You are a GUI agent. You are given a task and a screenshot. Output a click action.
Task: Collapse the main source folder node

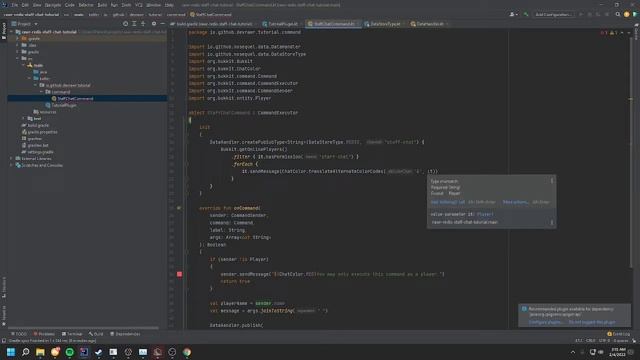tap(24, 65)
